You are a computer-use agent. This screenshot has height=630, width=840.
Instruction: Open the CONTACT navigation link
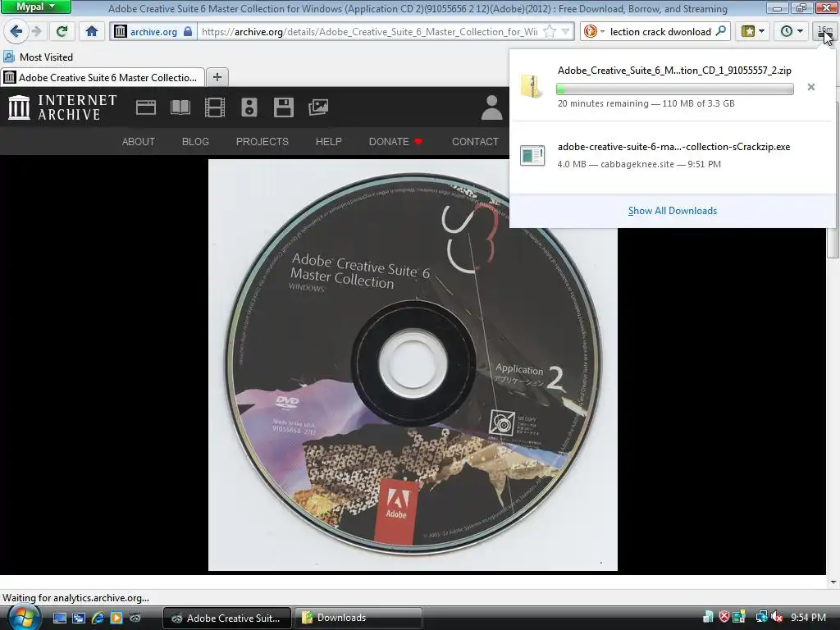point(475,141)
